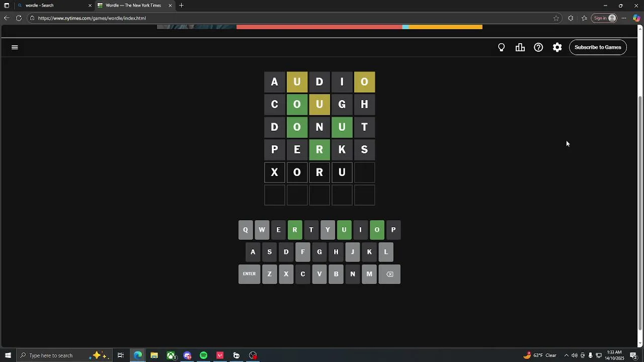Open Wordle settings gear

(557, 47)
